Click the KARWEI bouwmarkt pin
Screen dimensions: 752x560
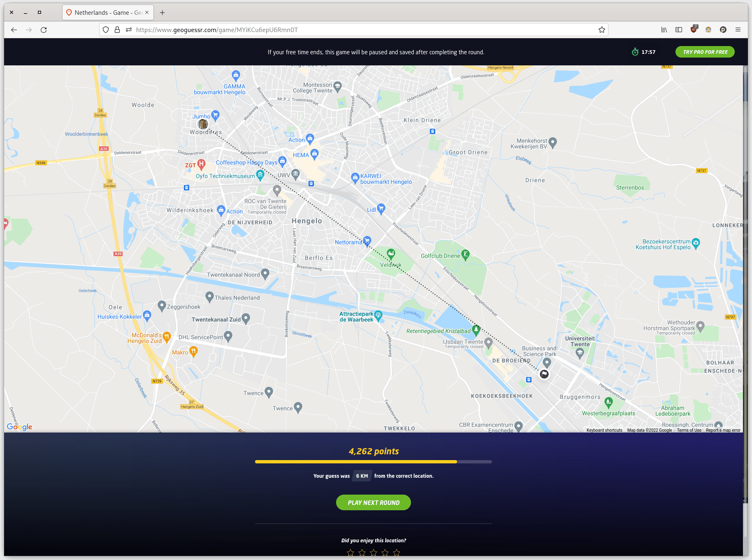[x=355, y=178]
